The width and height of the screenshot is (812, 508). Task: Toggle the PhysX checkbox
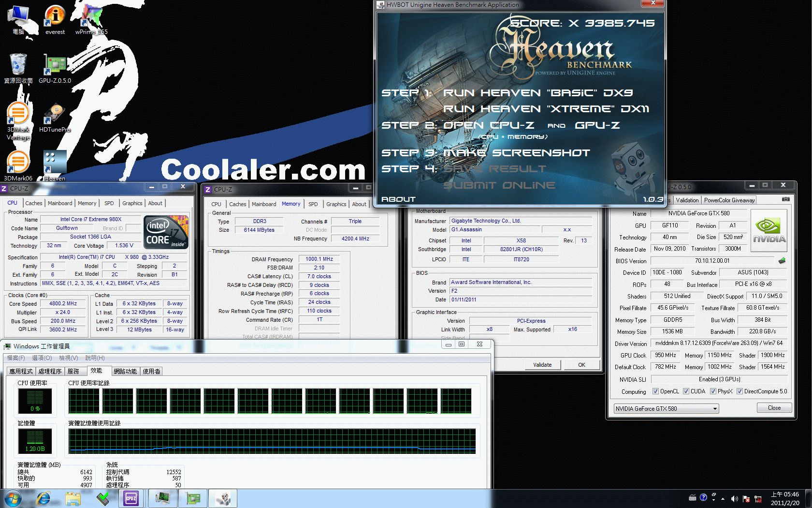click(x=713, y=391)
